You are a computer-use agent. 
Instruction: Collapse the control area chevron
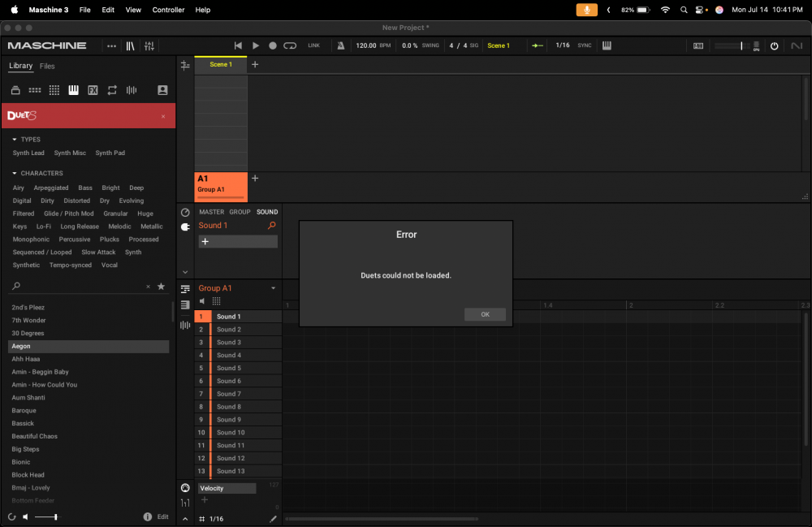click(x=185, y=272)
